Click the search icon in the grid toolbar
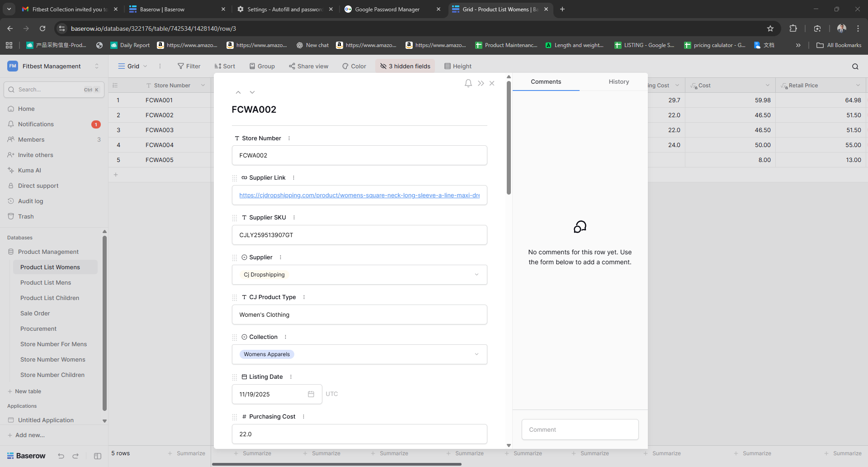 (x=855, y=67)
